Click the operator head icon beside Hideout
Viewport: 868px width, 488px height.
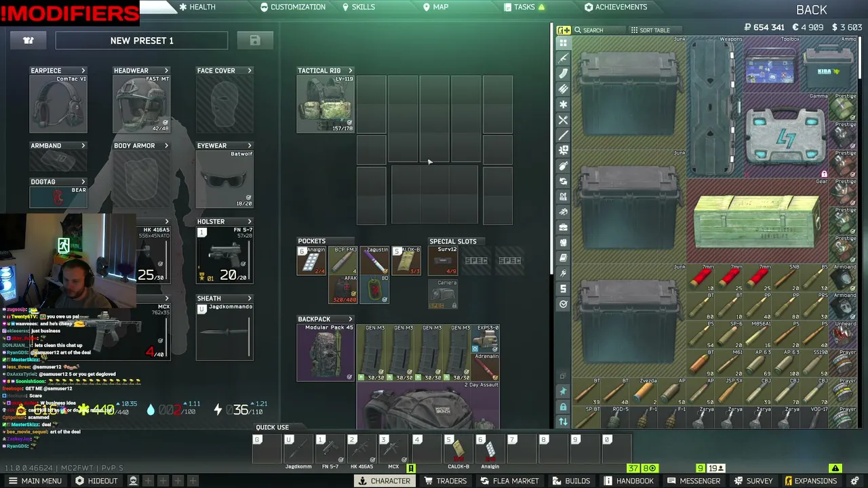click(133, 481)
